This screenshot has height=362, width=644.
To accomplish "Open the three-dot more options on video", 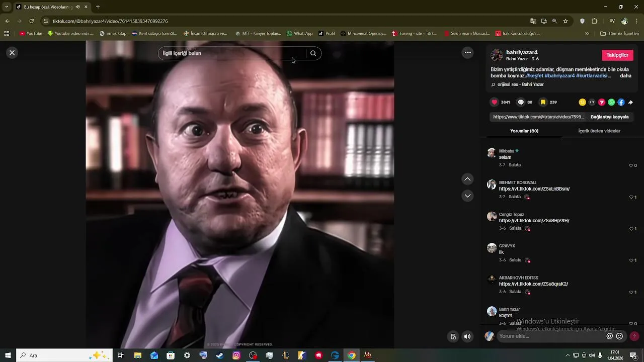I will coord(467,53).
